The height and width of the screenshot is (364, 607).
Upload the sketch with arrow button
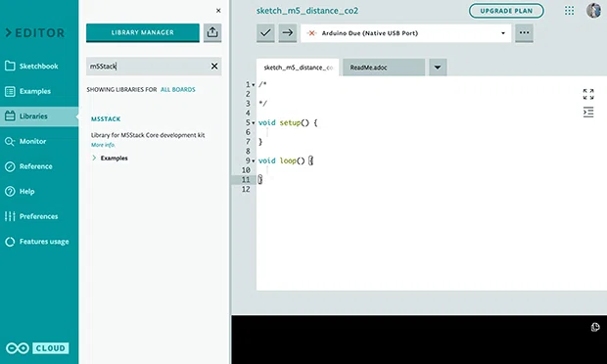click(288, 33)
